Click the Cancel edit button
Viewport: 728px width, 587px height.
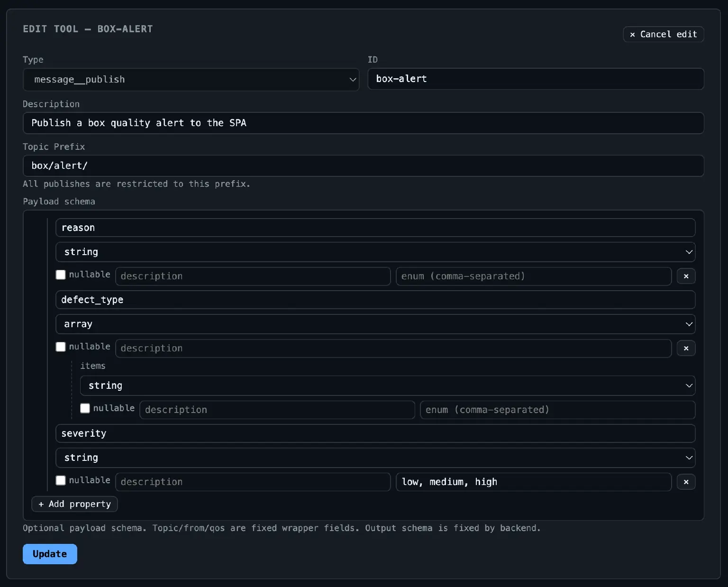tap(664, 34)
